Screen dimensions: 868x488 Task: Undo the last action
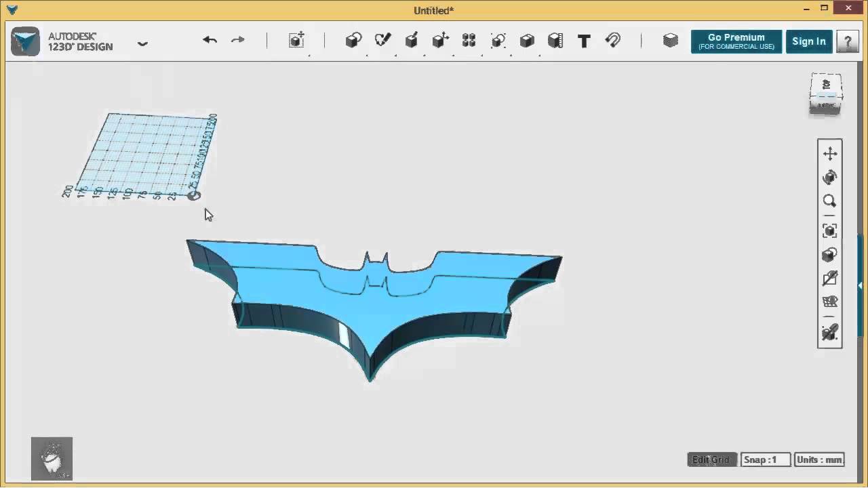tap(210, 41)
